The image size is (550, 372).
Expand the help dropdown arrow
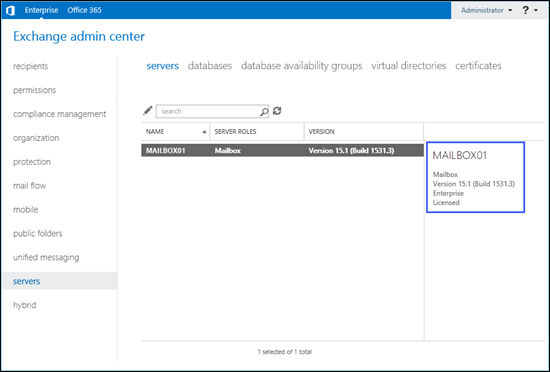pos(536,11)
